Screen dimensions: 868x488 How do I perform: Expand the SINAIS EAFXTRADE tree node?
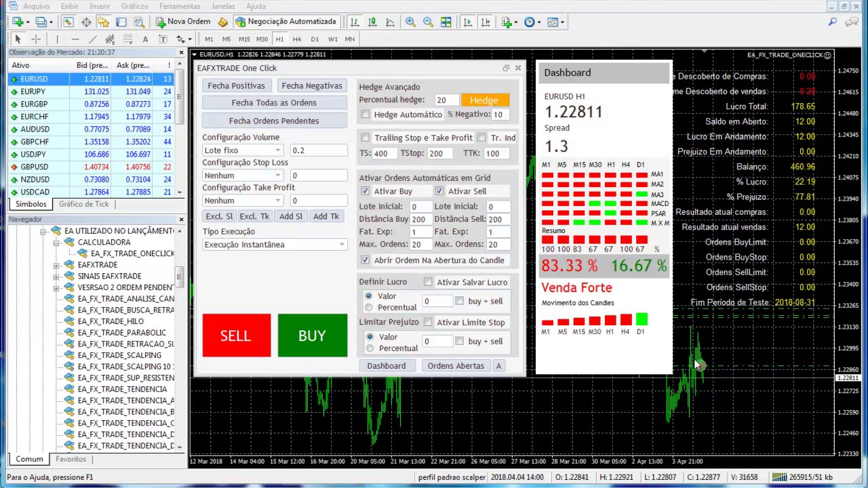click(56, 277)
